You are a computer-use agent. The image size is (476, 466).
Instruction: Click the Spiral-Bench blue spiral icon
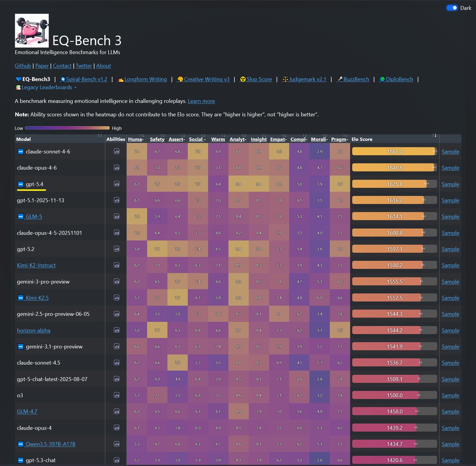[x=63, y=79]
